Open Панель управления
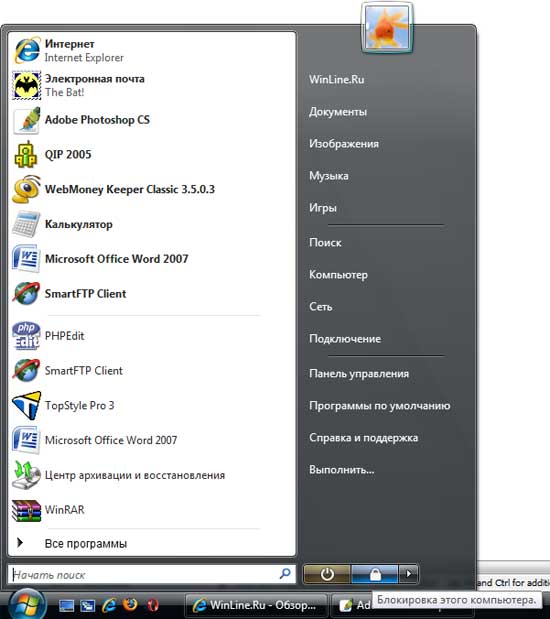This screenshot has height=619, width=550. pos(359,373)
